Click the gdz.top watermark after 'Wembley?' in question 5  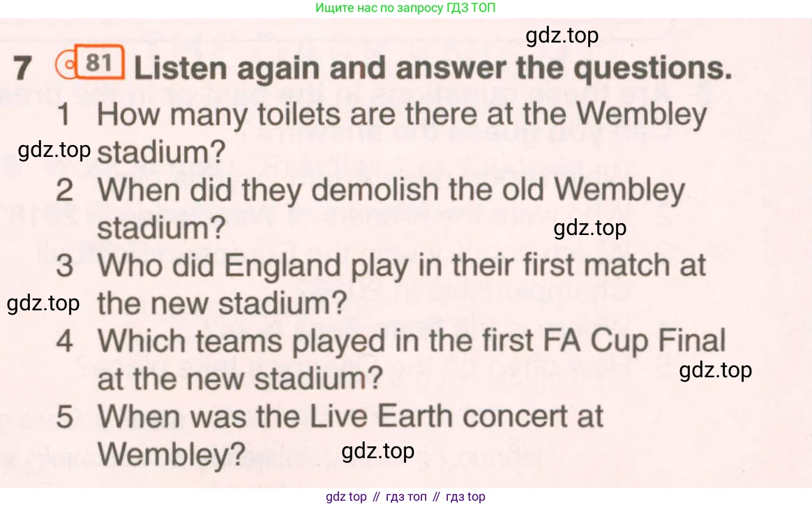point(378,451)
